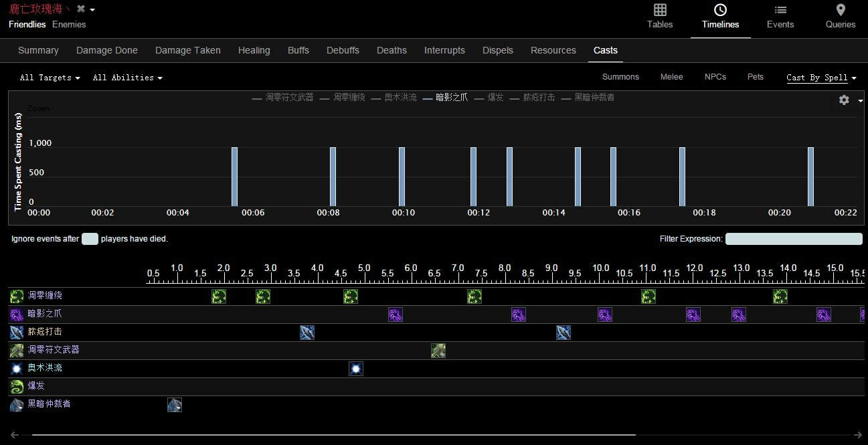Open the Tables view
This screenshot has height=445, width=868.
click(659, 17)
